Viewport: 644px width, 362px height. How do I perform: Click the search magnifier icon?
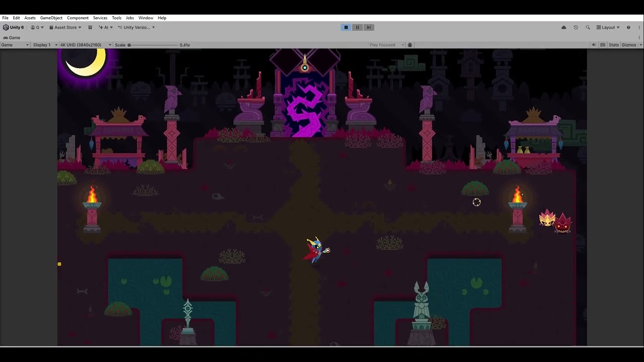point(588,28)
